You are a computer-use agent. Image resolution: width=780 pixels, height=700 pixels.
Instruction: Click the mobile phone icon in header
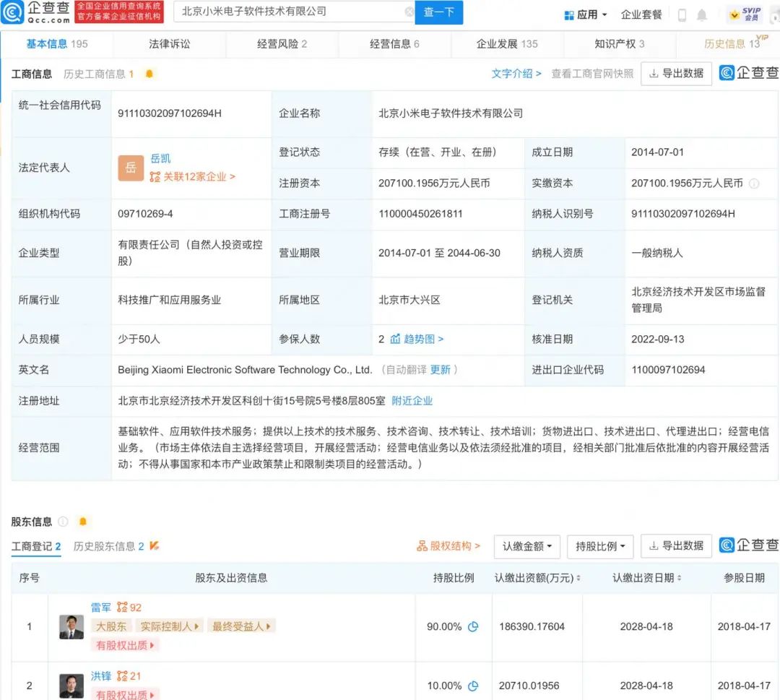coord(682,15)
